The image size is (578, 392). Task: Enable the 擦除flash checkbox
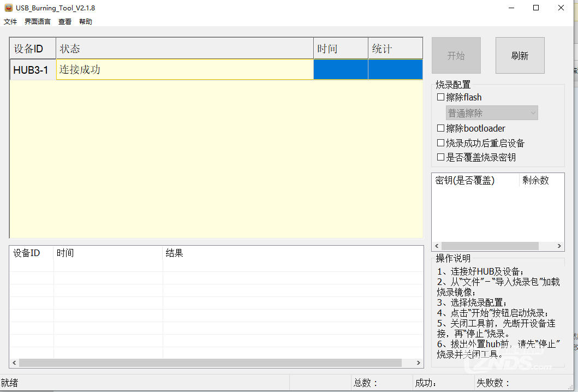(440, 97)
